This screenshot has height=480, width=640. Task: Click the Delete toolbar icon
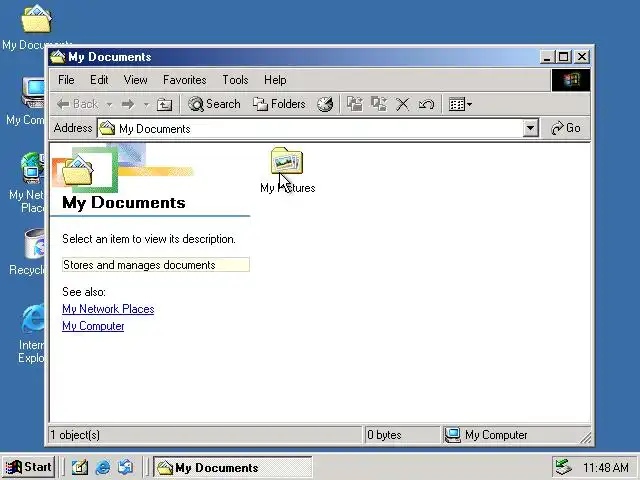click(x=402, y=104)
